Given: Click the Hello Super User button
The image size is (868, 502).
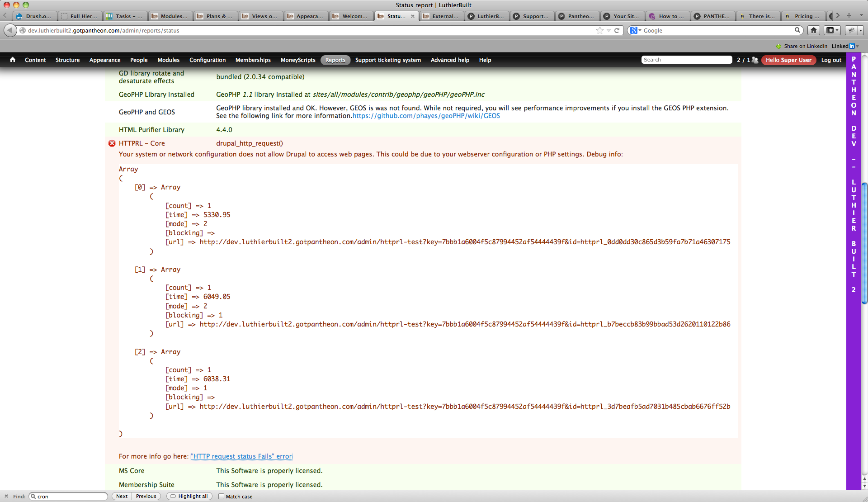Looking at the screenshot, I should [788, 60].
